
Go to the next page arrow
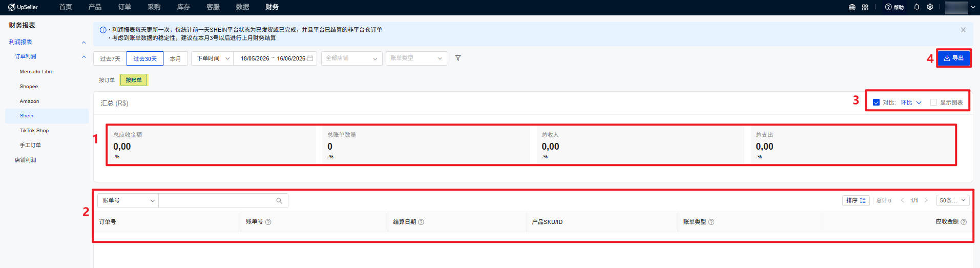(926, 200)
